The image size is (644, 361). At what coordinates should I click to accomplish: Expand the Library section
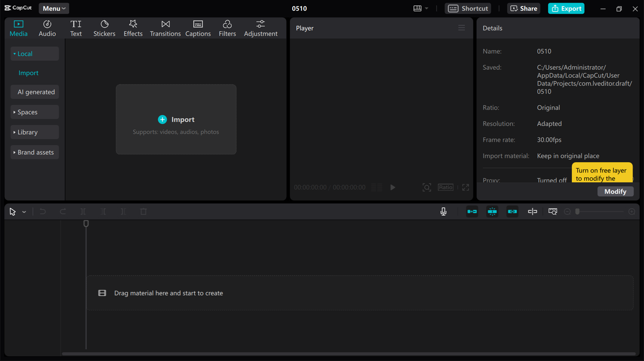[x=35, y=132]
